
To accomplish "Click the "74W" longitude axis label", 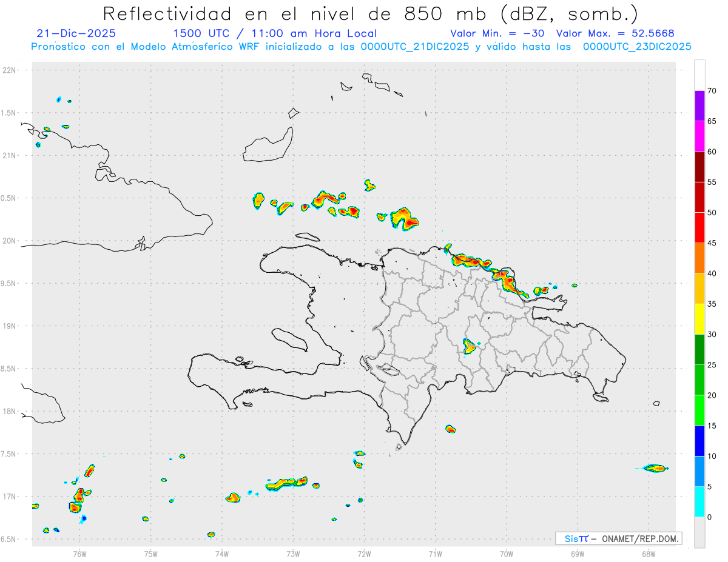I will (x=221, y=554).
